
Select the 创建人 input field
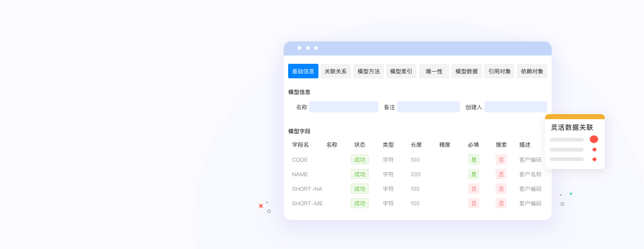click(516, 107)
